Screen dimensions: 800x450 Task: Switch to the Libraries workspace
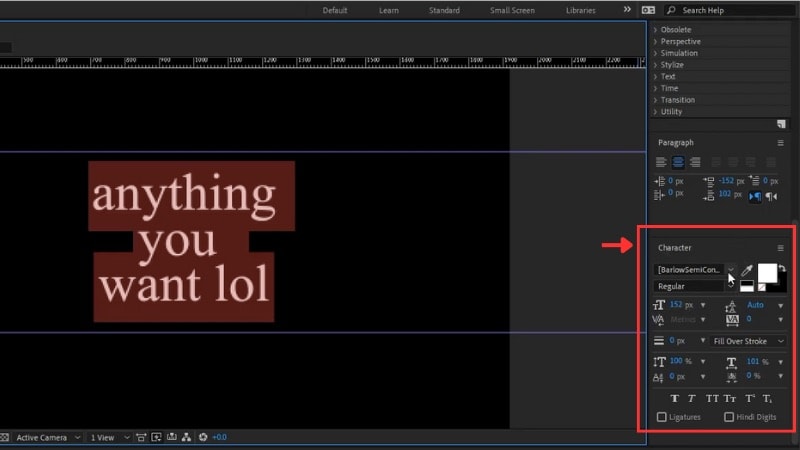[x=581, y=10]
